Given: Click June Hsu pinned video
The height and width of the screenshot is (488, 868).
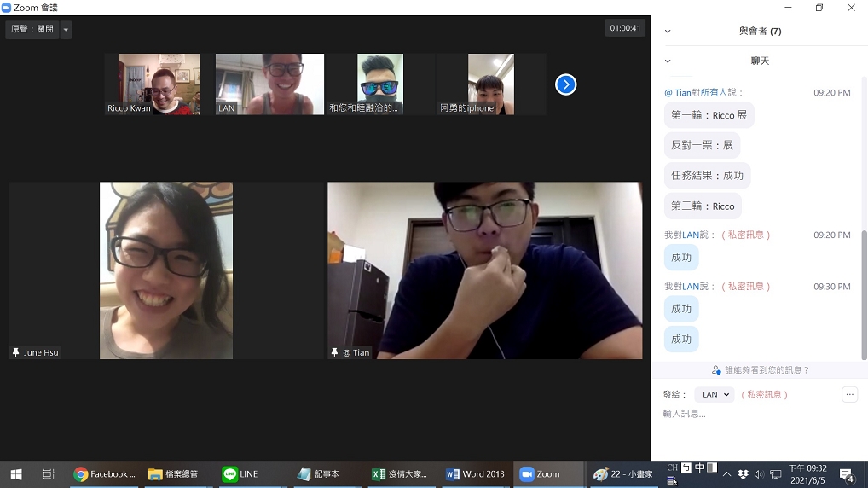Looking at the screenshot, I should 166,270.
